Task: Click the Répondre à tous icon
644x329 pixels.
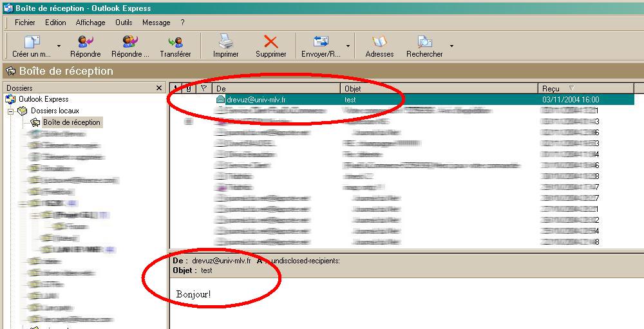Action: [129, 43]
